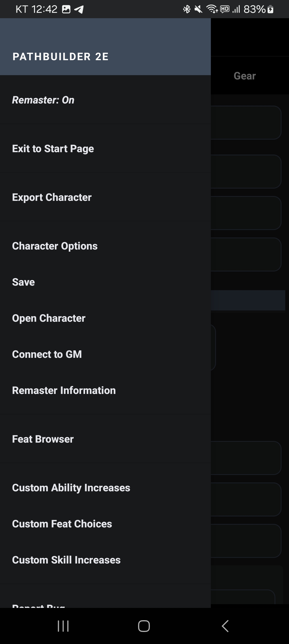Toggle the Remaster: On setting
289x644 pixels.
[43, 100]
